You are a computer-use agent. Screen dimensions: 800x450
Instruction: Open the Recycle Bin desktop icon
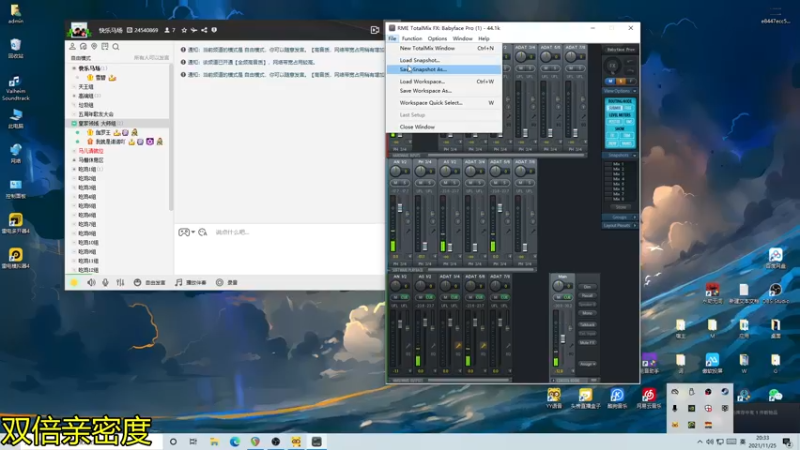(x=16, y=47)
